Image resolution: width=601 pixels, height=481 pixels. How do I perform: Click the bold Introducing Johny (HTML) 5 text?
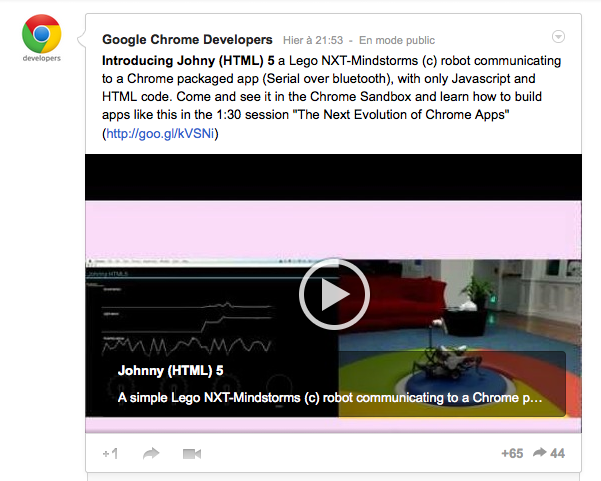tap(188, 61)
